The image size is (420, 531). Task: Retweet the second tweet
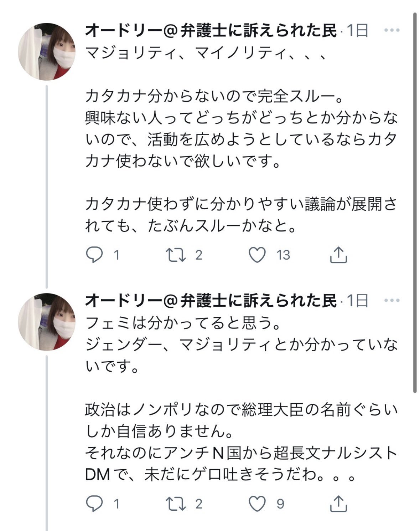coord(175,504)
